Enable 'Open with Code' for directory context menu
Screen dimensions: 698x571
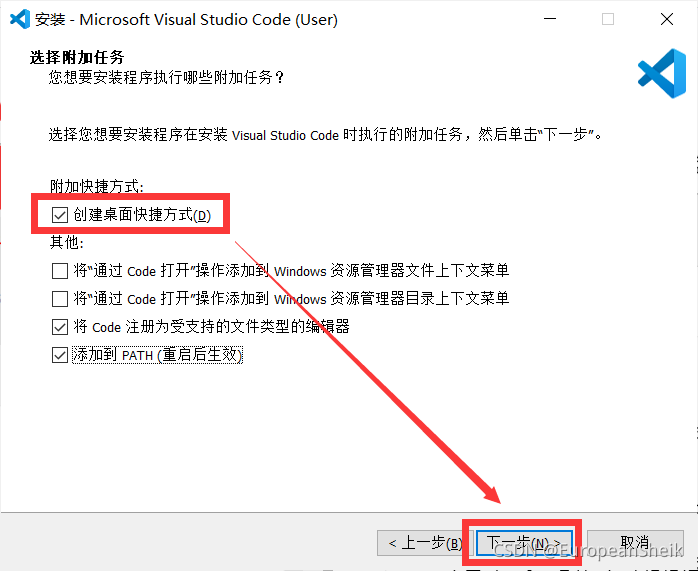(60, 299)
